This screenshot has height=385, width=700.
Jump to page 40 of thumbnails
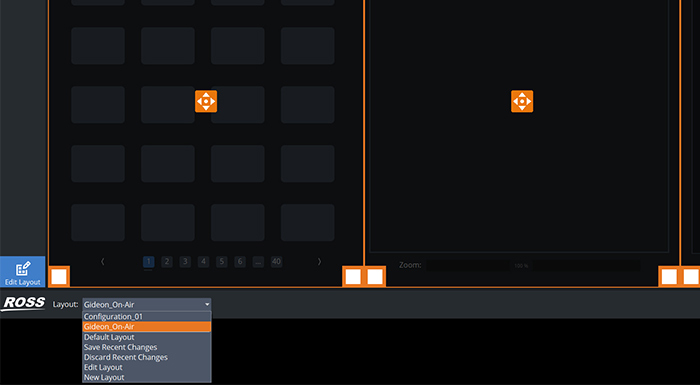276,262
